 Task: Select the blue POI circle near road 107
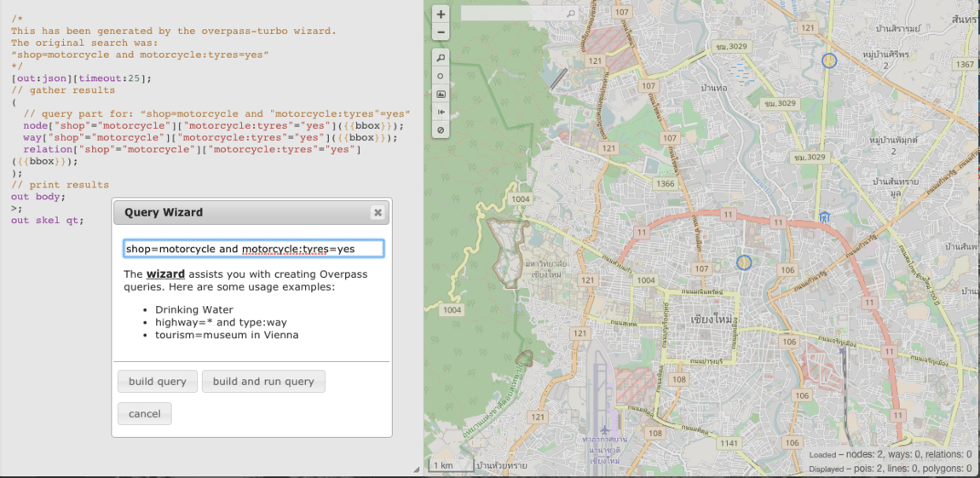[x=744, y=262]
